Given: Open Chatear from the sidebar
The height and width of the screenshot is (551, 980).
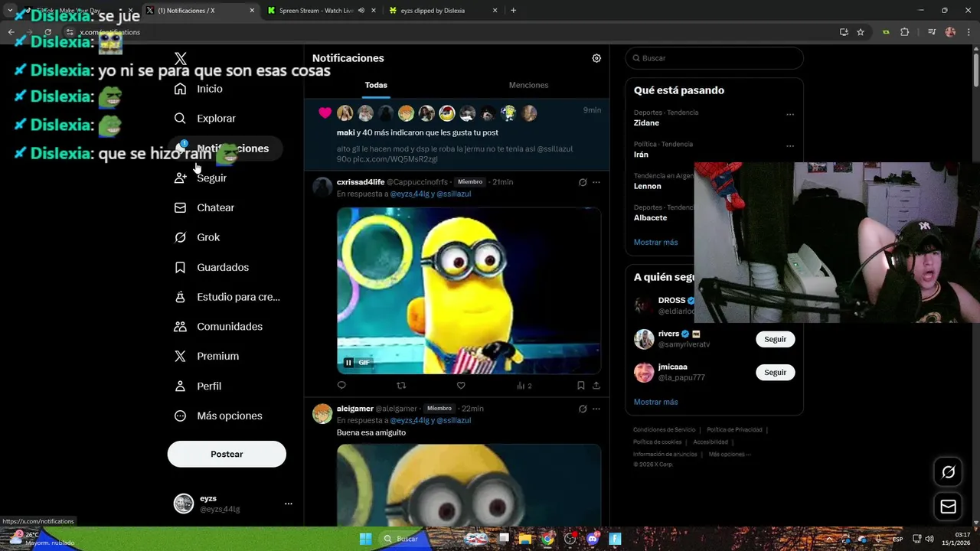Looking at the screenshot, I should [204, 207].
